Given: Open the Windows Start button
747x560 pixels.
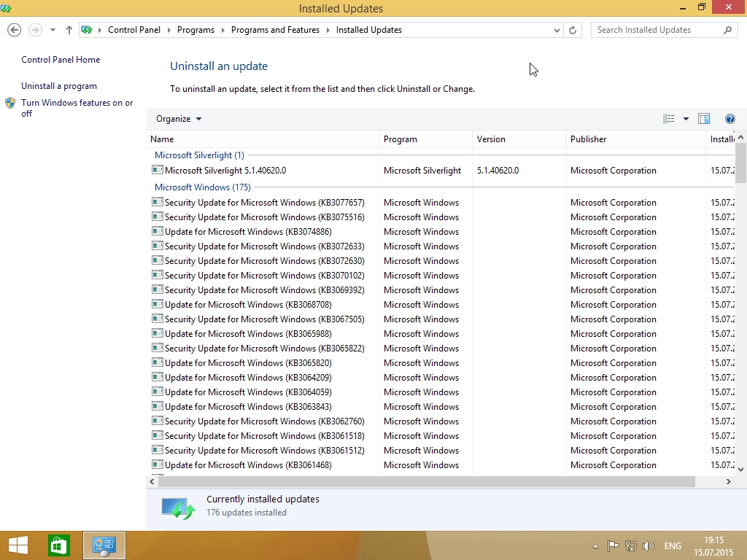Looking at the screenshot, I should [x=18, y=545].
